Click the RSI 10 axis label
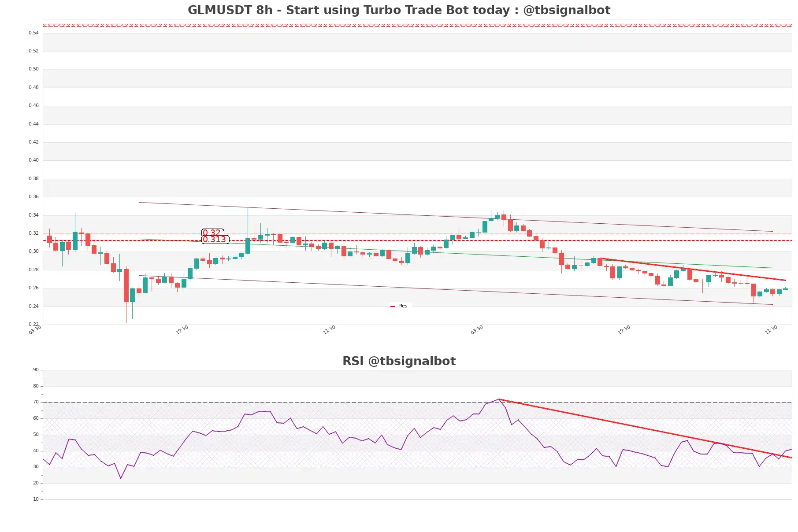 click(36, 499)
